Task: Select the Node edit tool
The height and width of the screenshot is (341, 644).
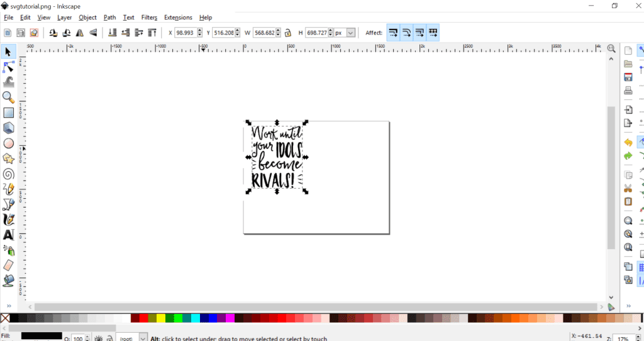Action: coord(8,67)
